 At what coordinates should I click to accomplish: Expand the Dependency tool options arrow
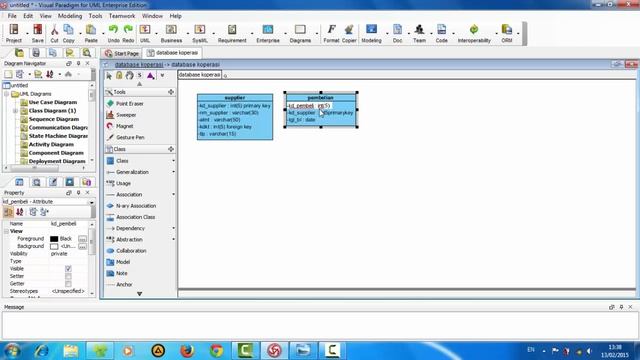coord(173,228)
